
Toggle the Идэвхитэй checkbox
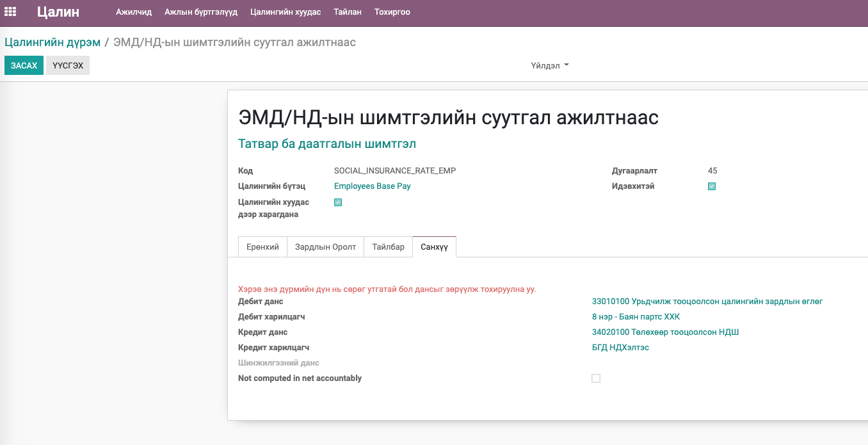[712, 187]
